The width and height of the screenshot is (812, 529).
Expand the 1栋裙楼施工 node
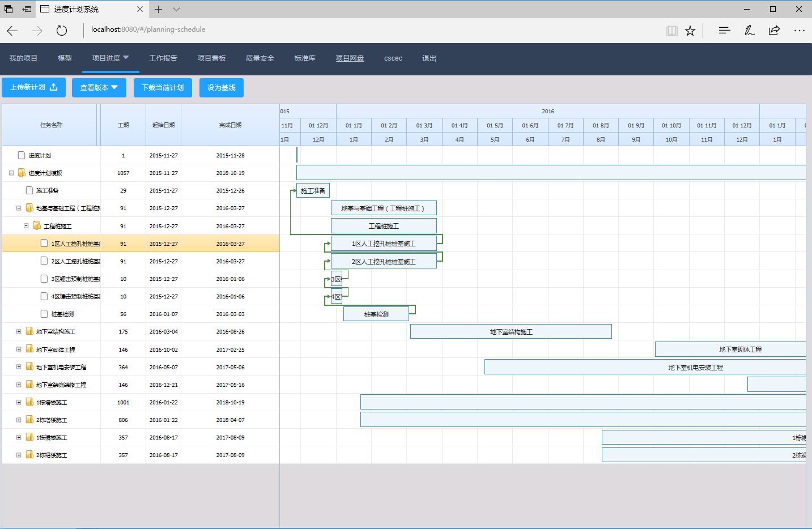19,437
